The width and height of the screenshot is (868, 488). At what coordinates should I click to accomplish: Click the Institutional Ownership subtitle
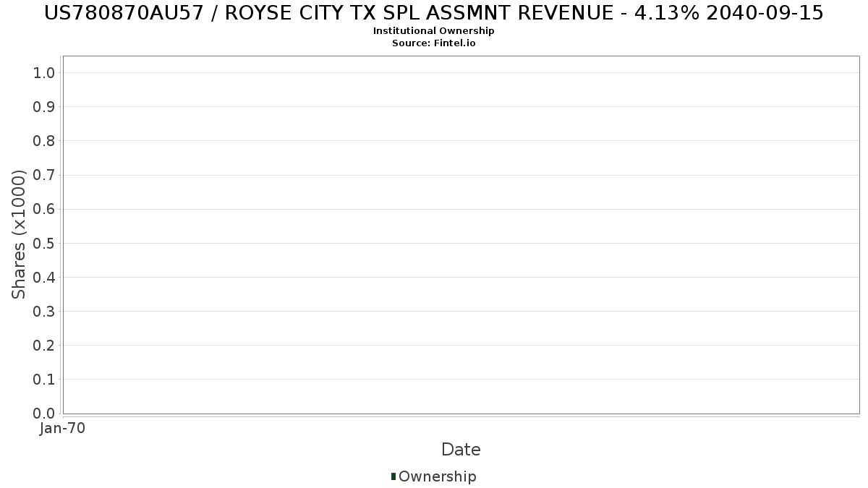coord(434,31)
